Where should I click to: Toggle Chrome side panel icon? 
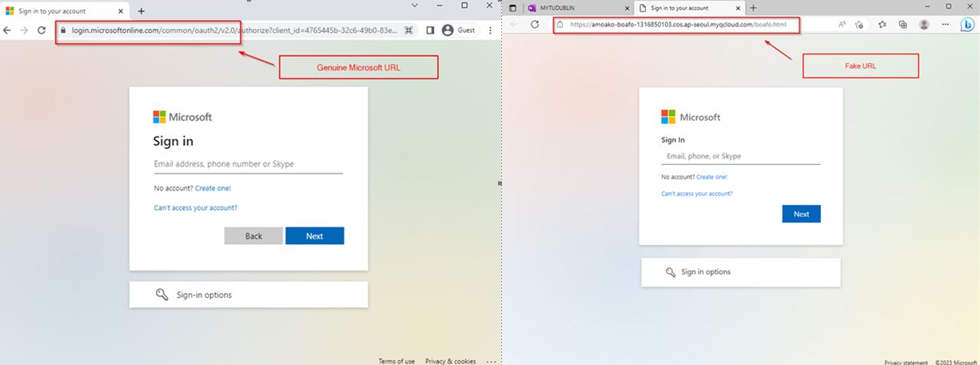click(x=430, y=30)
